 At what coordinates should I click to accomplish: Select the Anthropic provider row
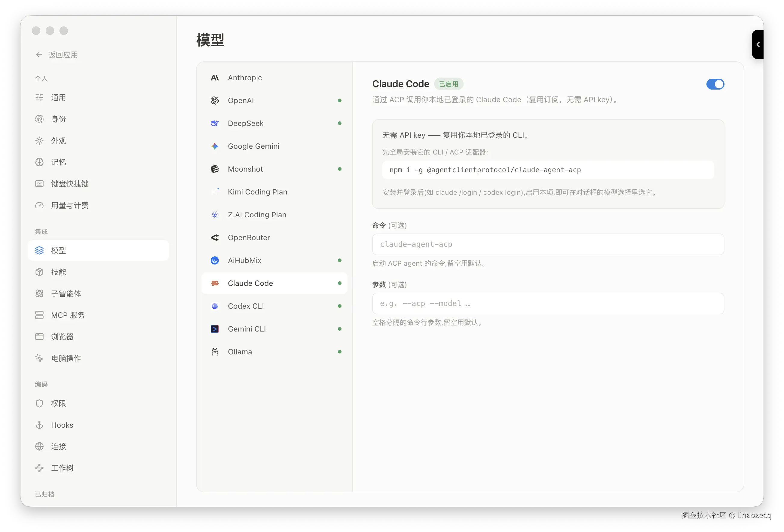(x=274, y=78)
